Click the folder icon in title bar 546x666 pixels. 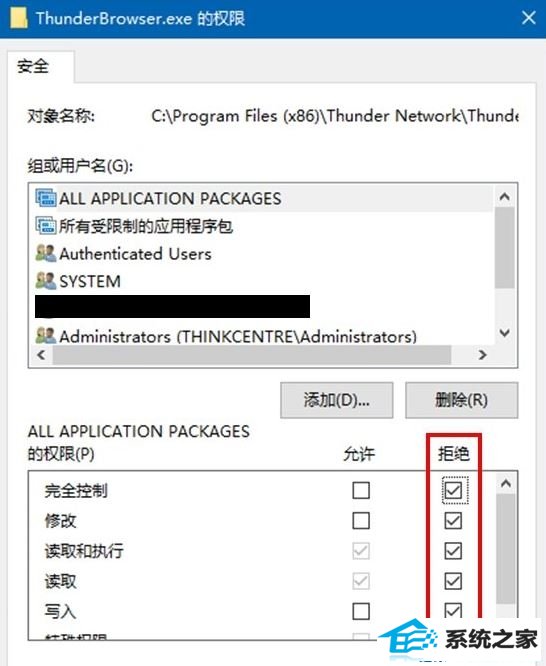pos(18,18)
